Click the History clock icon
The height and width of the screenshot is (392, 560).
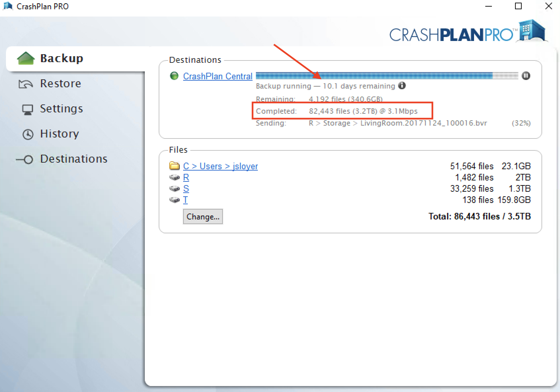coord(28,134)
